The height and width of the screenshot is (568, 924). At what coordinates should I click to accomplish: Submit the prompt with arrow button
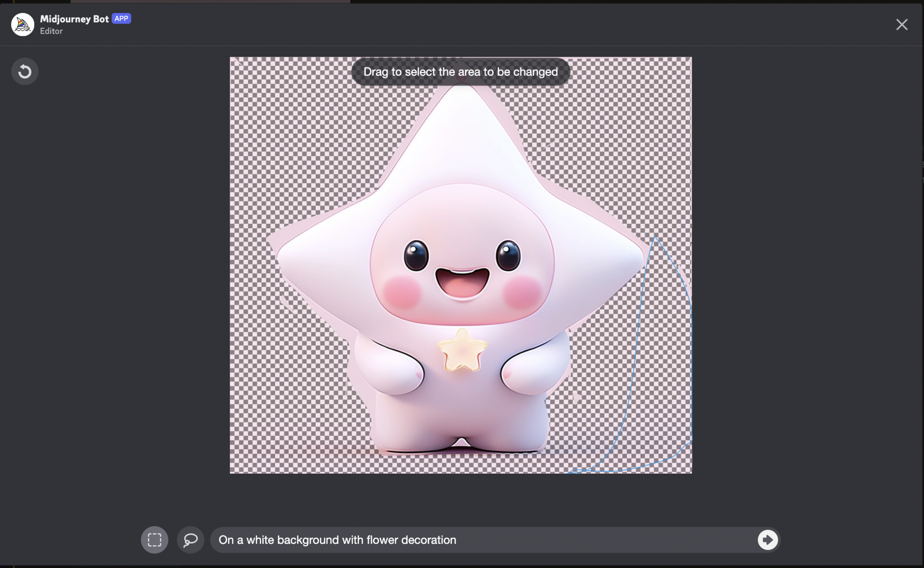(768, 540)
